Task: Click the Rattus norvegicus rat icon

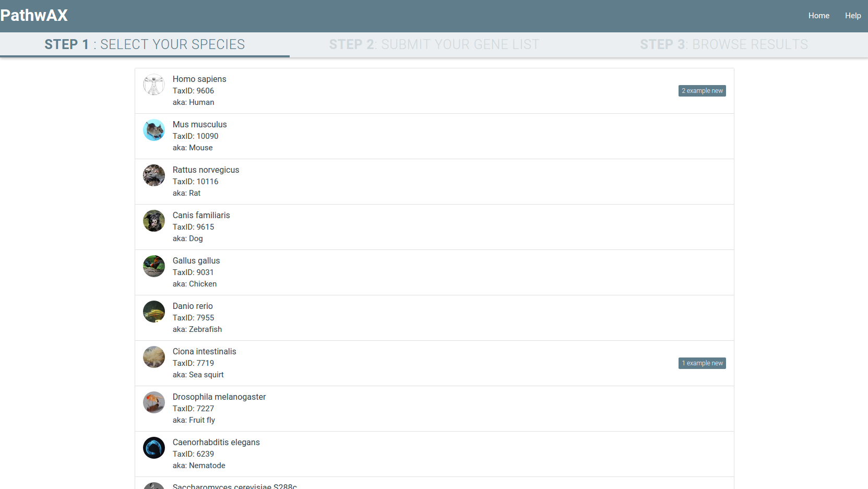Action: tap(154, 175)
